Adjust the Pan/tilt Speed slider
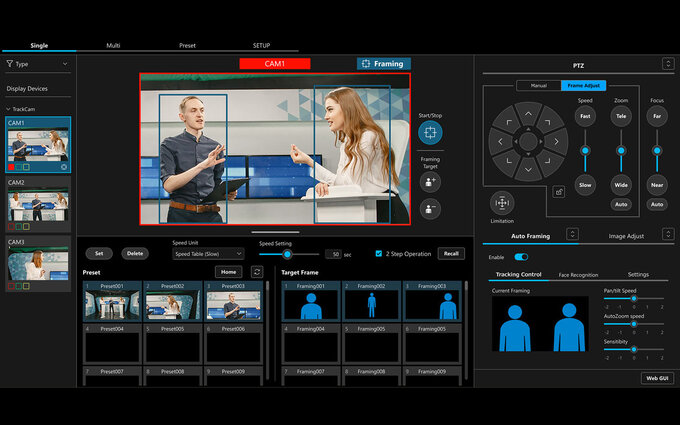 [634, 298]
